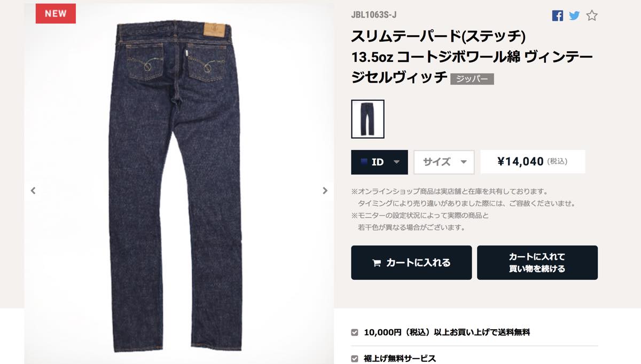641x364 pixels.
Task: Show previous product image arrow
Action: point(33,191)
